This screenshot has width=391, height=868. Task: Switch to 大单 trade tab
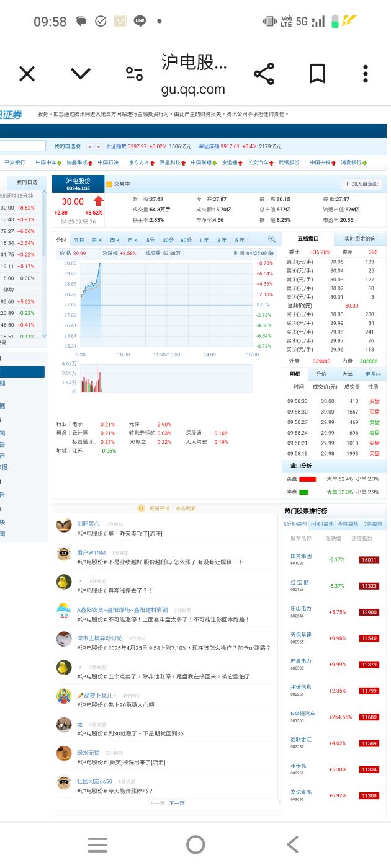tap(347, 374)
